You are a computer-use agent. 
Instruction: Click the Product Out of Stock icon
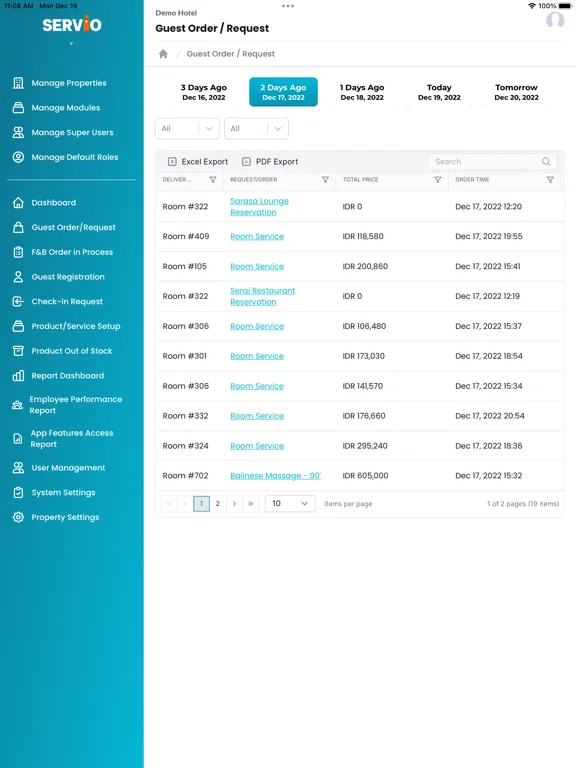point(18,351)
